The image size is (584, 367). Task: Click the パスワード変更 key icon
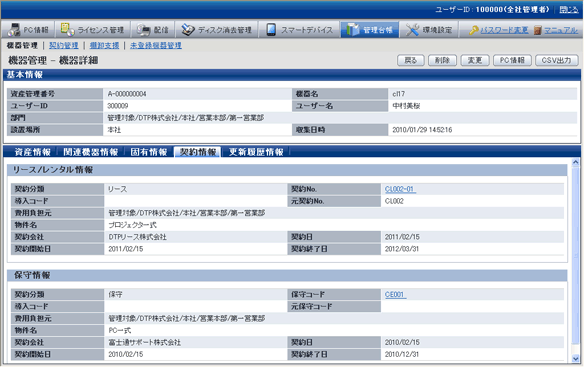click(x=474, y=30)
